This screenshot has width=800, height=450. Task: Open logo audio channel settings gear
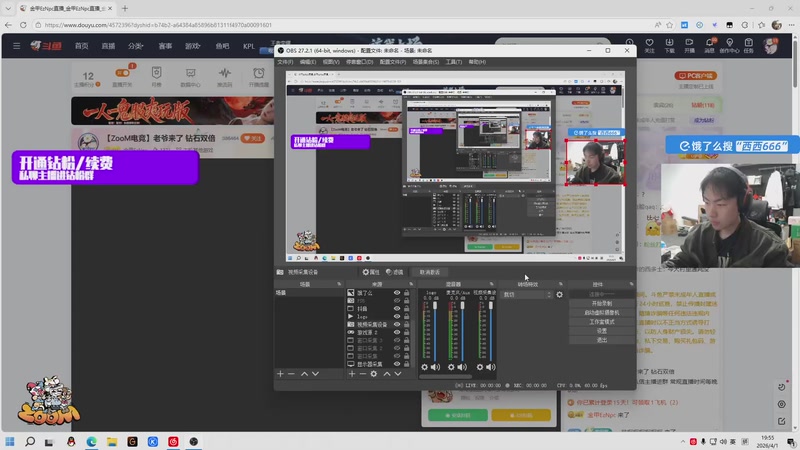tap(424, 367)
